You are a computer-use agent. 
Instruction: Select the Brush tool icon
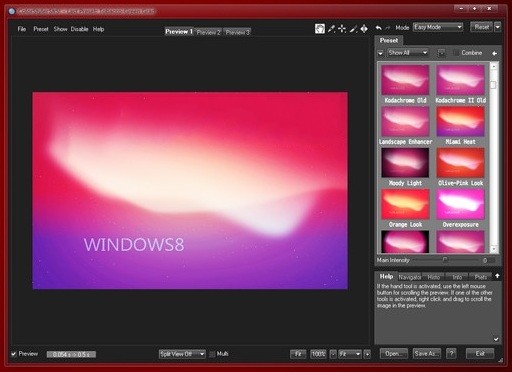(353, 29)
